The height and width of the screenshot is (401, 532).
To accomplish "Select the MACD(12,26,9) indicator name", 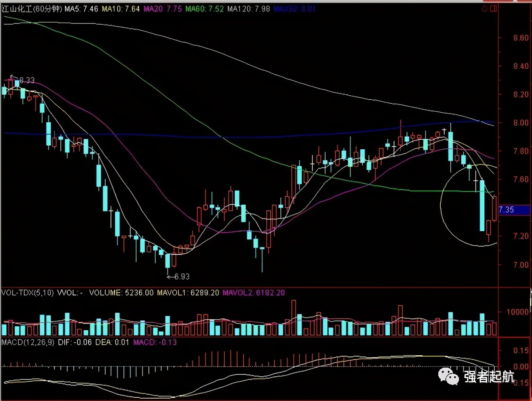I will [28, 342].
